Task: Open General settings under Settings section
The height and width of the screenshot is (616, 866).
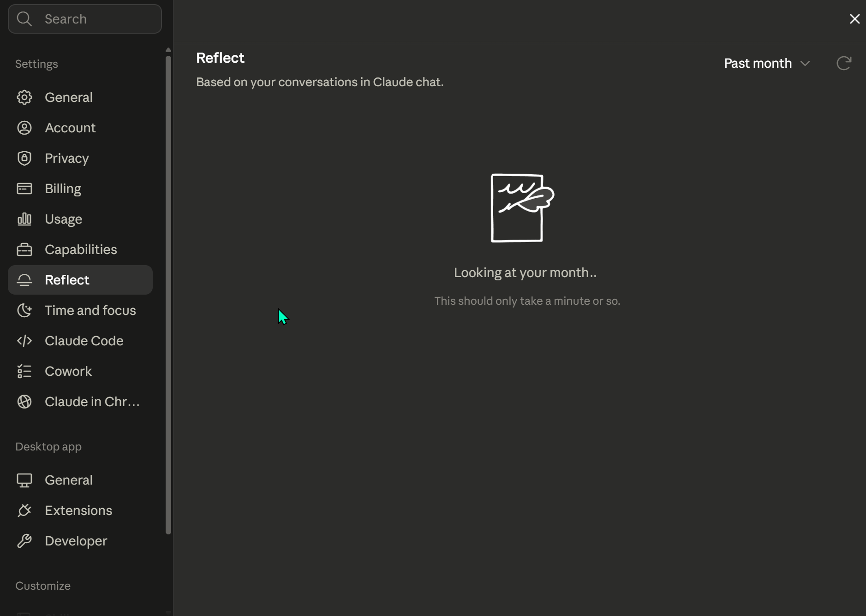Action: pyautogui.click(x=80, y=97)
